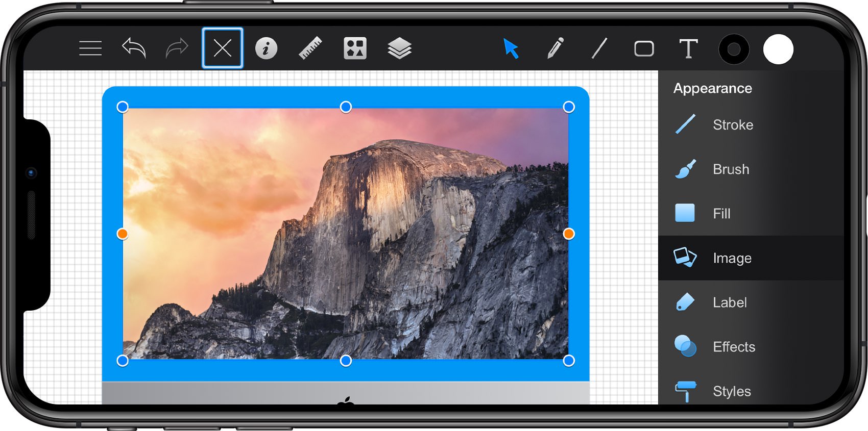This screenshot has width=868, height=431.
Task: Select the Pencil drawing tool
Action: [x=555, y=48]
